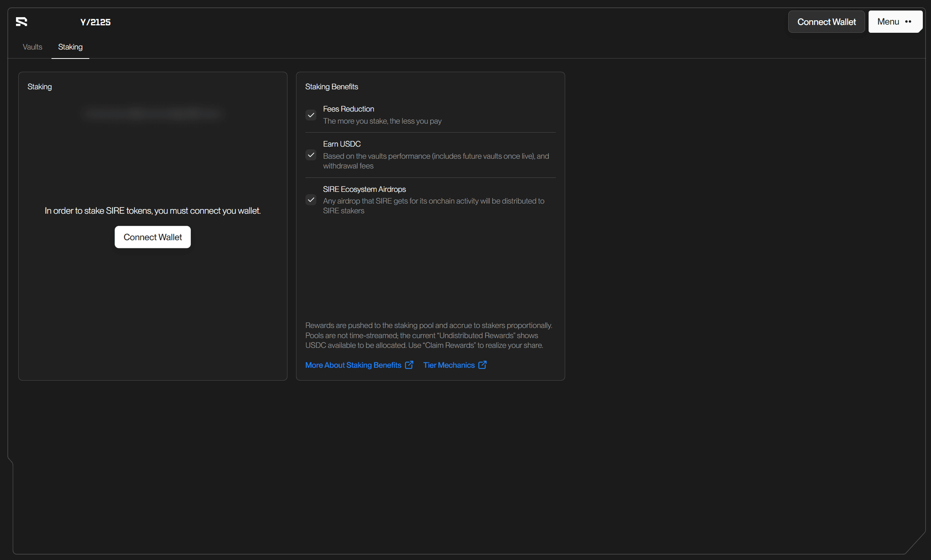Click the Menu button's two-dot icon

point(908,22)
